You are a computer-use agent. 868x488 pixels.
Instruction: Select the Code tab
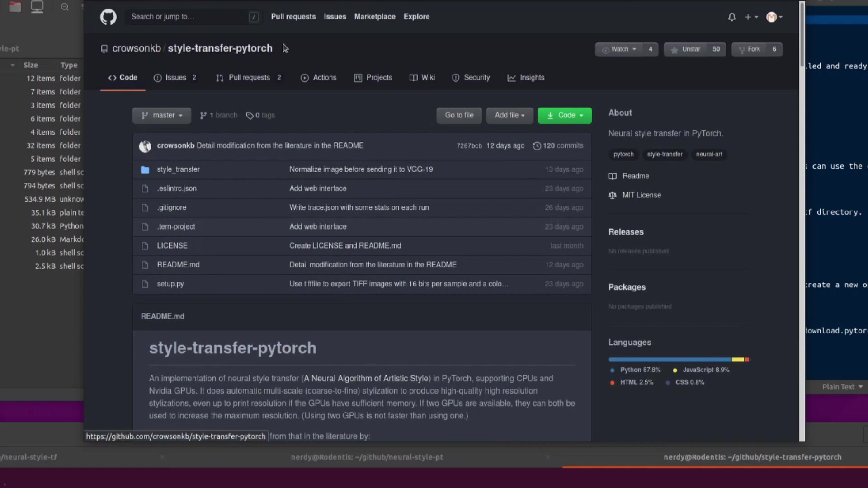point(123,78)
